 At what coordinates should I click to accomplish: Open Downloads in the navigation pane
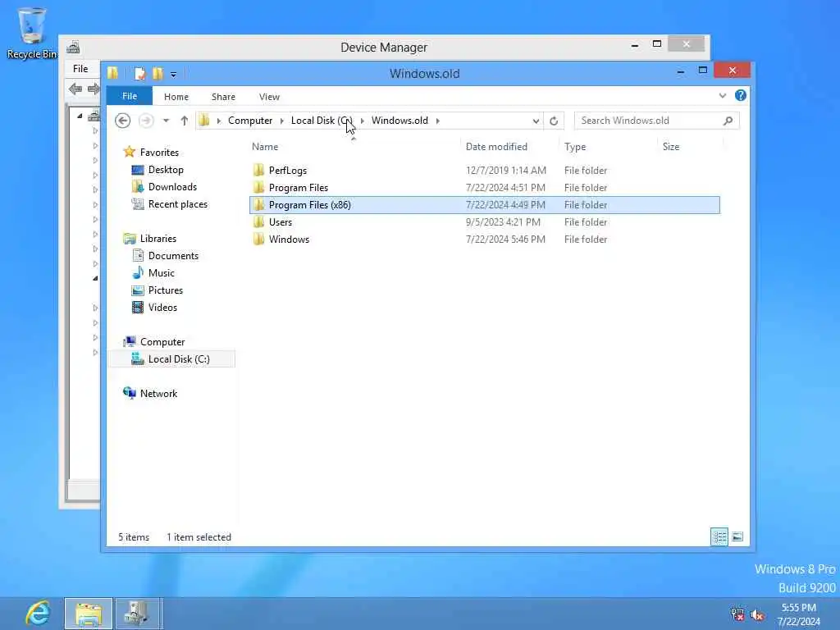(172, 187)
